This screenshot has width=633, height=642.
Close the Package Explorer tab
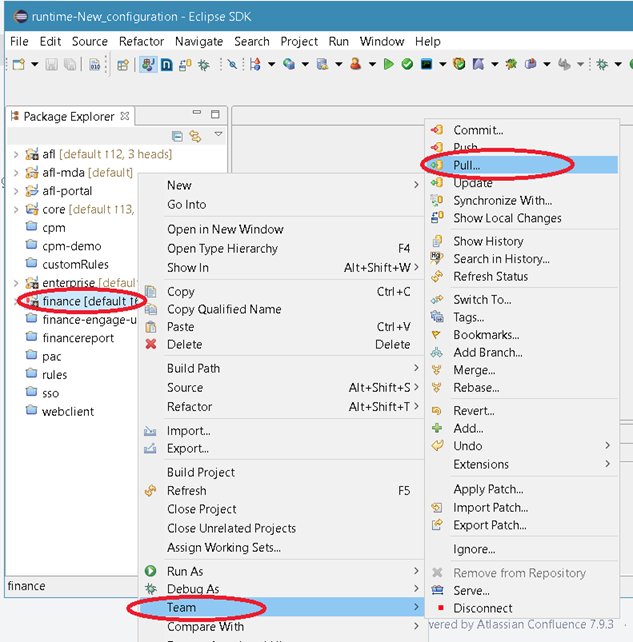coord(125,116)
